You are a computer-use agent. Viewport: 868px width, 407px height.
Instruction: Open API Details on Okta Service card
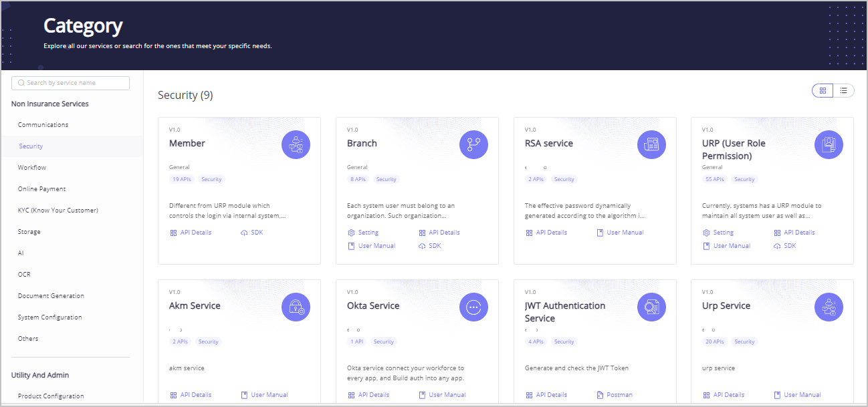pyautogui.click(x=368, y=395)
